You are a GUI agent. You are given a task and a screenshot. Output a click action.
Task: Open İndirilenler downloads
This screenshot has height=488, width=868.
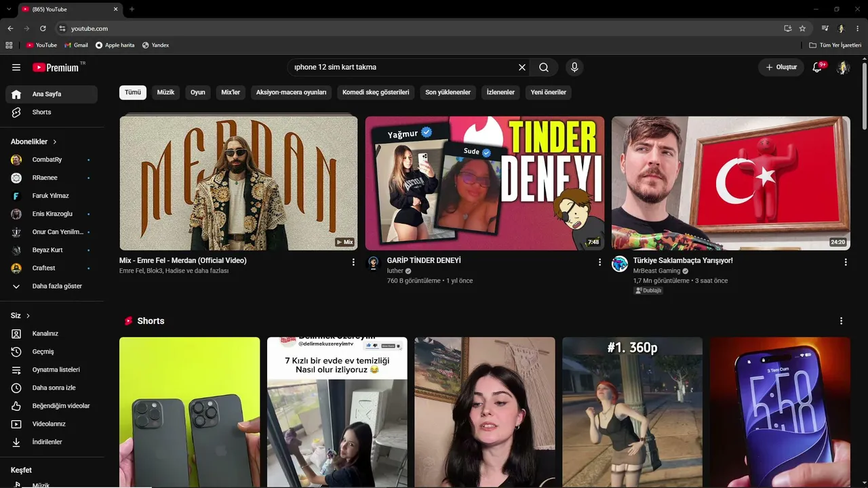click(52, 442)
